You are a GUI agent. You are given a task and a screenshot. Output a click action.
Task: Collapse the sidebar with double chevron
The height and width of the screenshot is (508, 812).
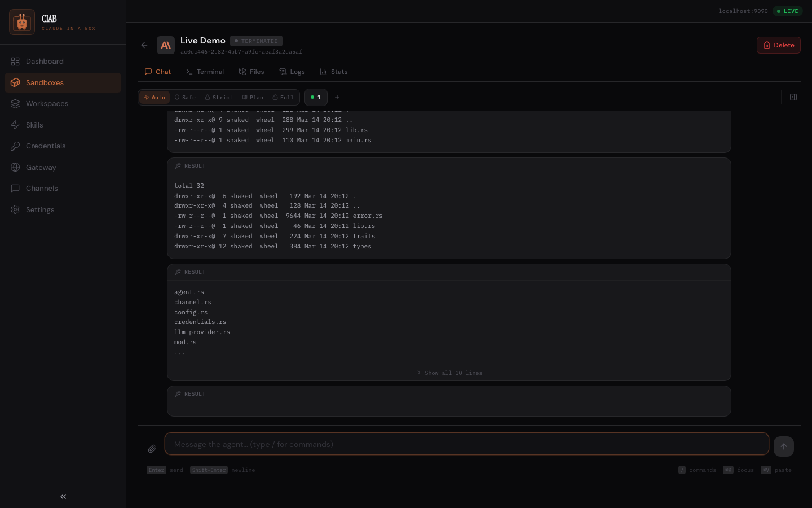click(x=63, y=497)
